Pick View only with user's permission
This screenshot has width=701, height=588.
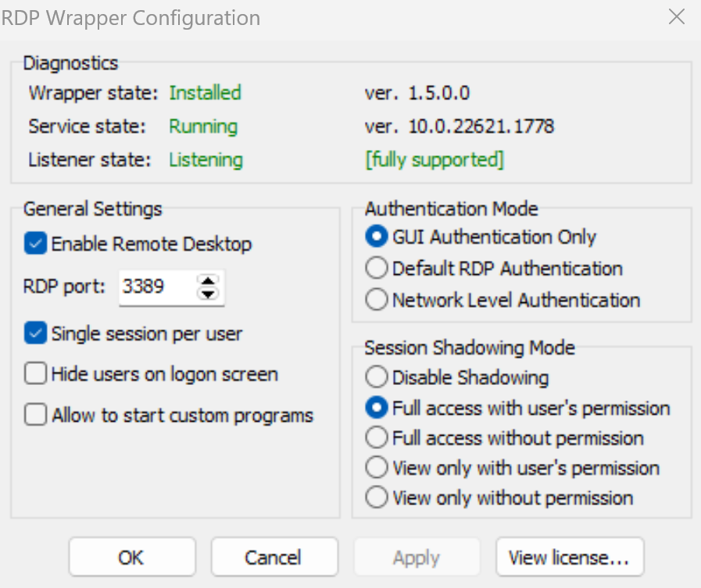pos(377,468)
